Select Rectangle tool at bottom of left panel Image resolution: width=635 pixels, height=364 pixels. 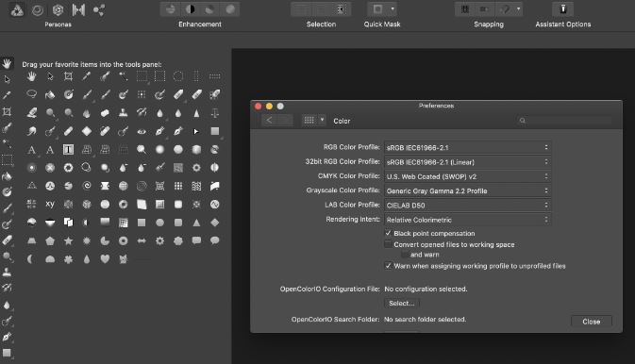coord(7,353)
